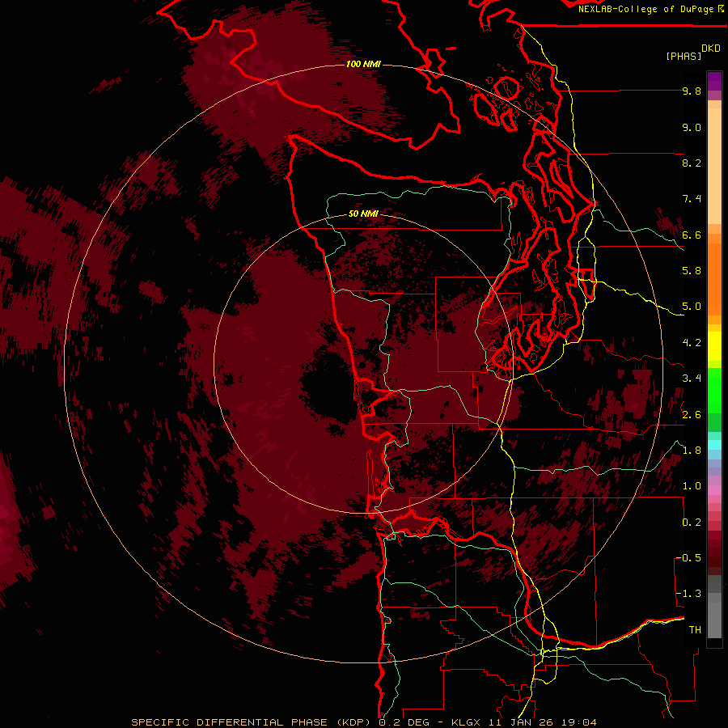Click the [PHAS] label above the color bar

pyautogui.click(x=684, y=57)
